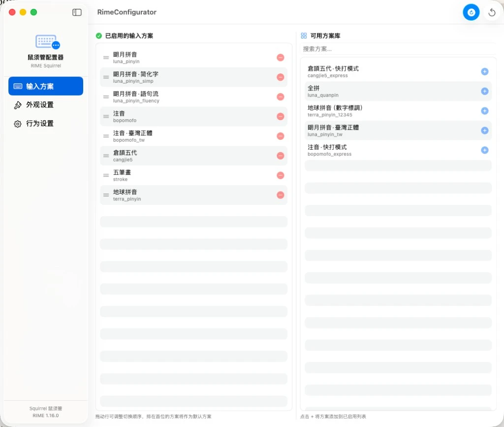Toggle the sidebar visibility icon
The width and height of the screenshot is (504, 427).
coord(77,12)
